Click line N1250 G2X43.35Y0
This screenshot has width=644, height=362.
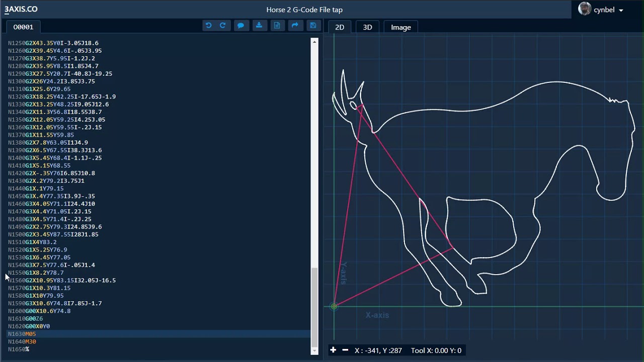53,43
